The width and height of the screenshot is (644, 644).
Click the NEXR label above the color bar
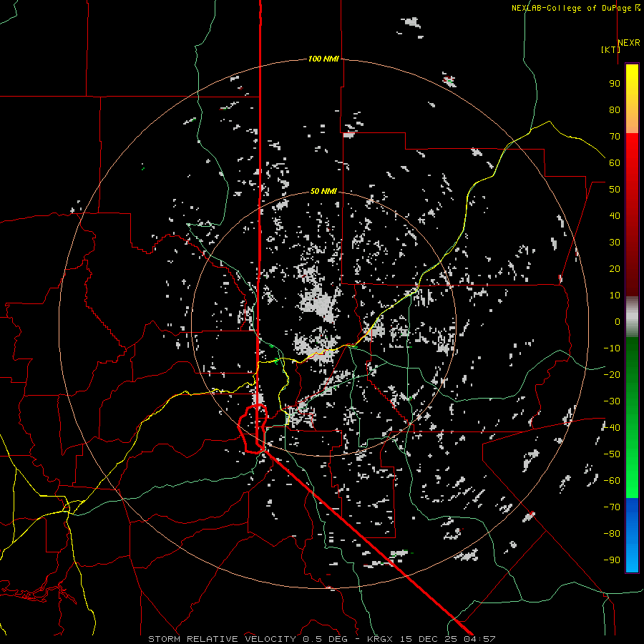[x=628, y=43]
